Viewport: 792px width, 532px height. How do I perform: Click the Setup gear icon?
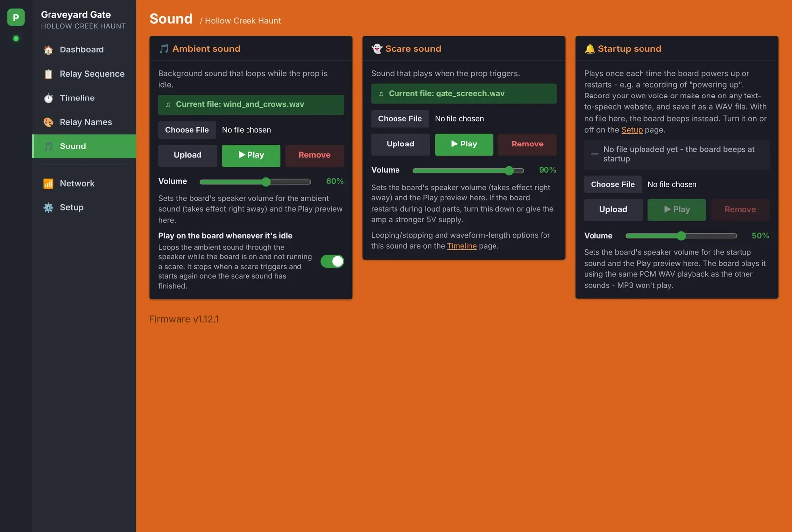(49, 208)
